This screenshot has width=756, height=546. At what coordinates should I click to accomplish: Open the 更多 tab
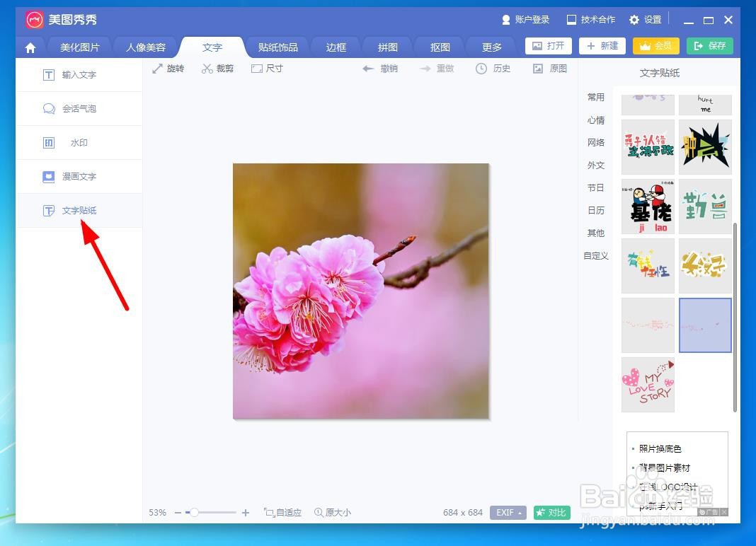pos(492,47)
